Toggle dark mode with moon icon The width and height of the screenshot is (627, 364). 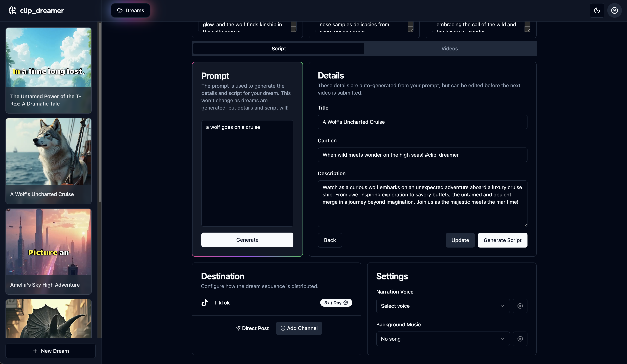click(x=597, y=10)
